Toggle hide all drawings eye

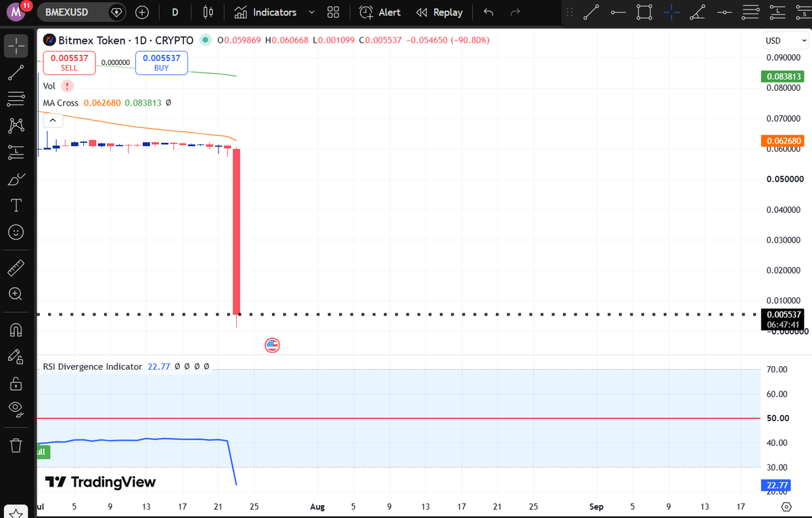tap(16, 408)
